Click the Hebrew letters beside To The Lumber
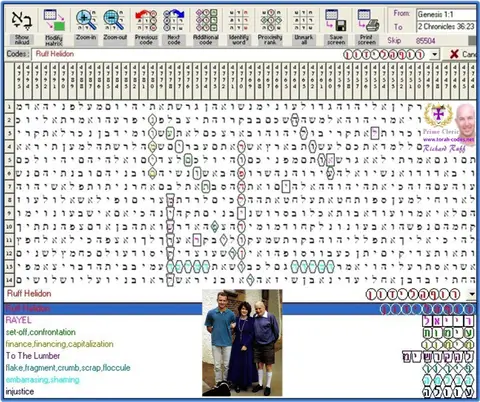Viewport: 480px width, 402px height. point(438,357)
